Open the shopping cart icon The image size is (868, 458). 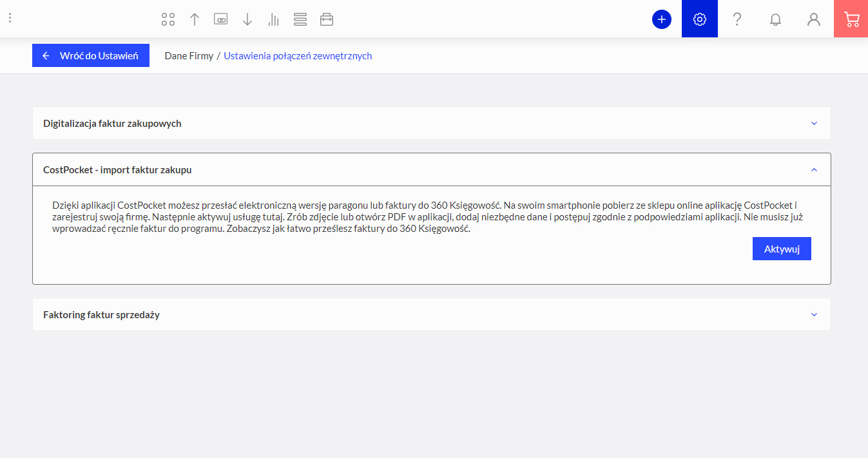(x=851, y=19)
